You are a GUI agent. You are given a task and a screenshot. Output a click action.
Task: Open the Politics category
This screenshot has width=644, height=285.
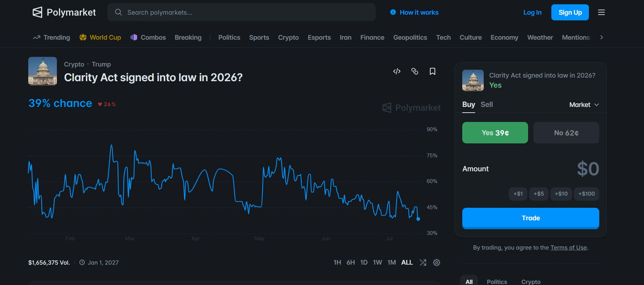229,38
